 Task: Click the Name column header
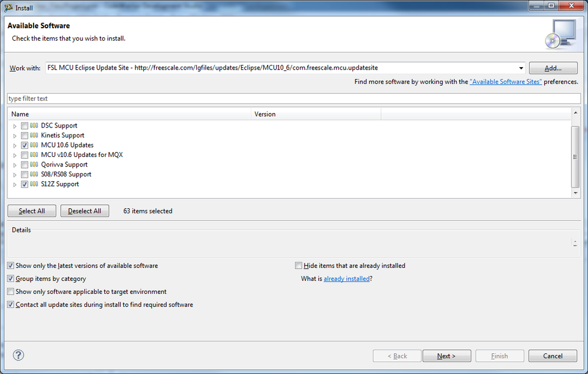[x=130, y=114]
